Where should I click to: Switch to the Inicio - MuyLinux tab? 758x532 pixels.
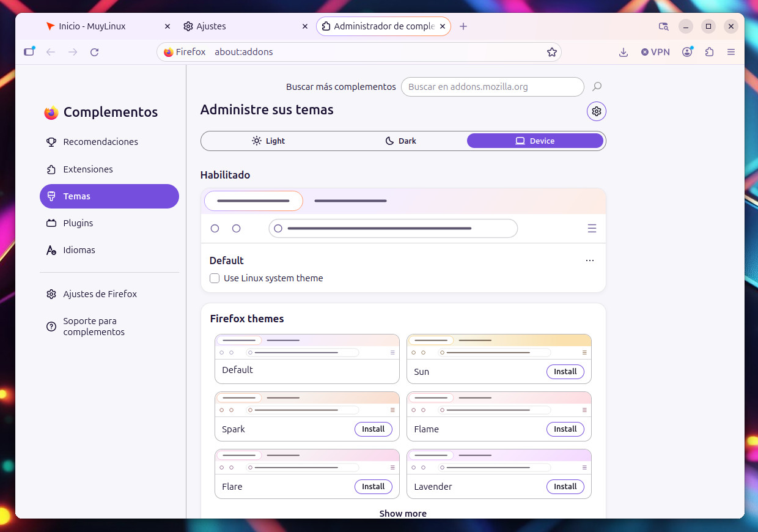click(x=109, y=26)
